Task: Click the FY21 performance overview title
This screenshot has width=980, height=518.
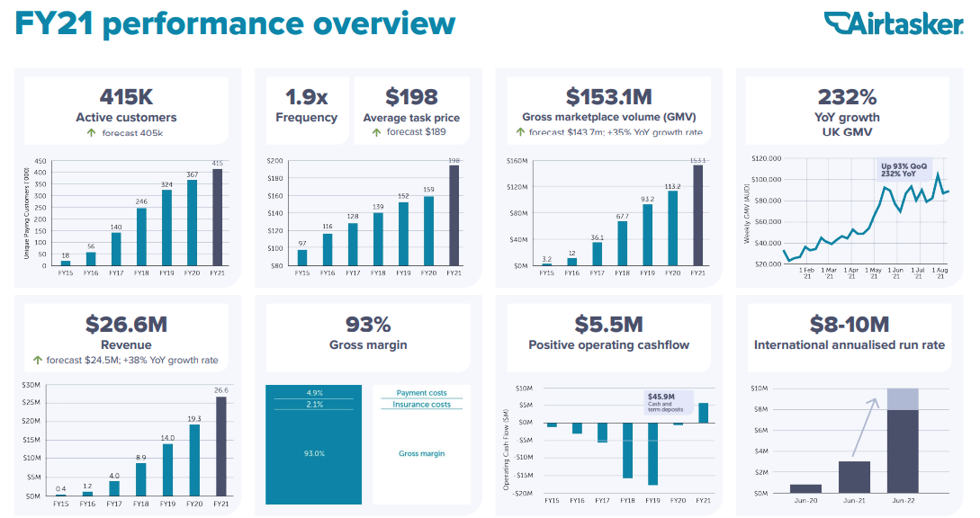Action: click(x=235, y=22)
